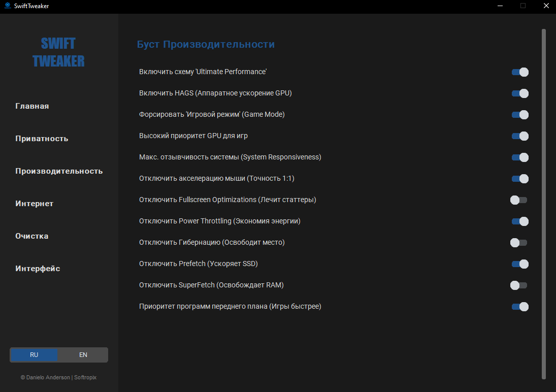The height and width of the screenshot is (392, 556).
Task: Enable the SuperFetch disable toggle
Action: click(x=519, y=285)
